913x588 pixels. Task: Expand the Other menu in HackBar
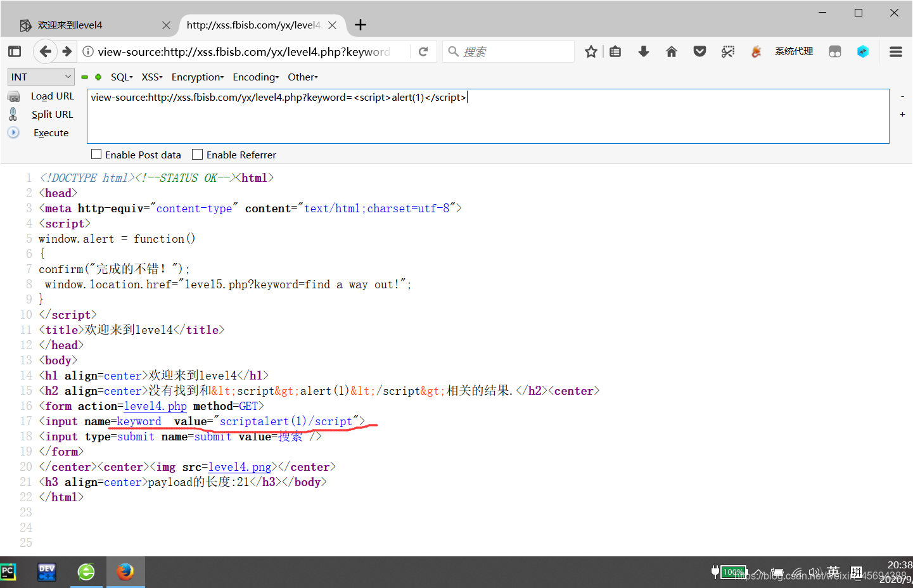coord(303,77)
